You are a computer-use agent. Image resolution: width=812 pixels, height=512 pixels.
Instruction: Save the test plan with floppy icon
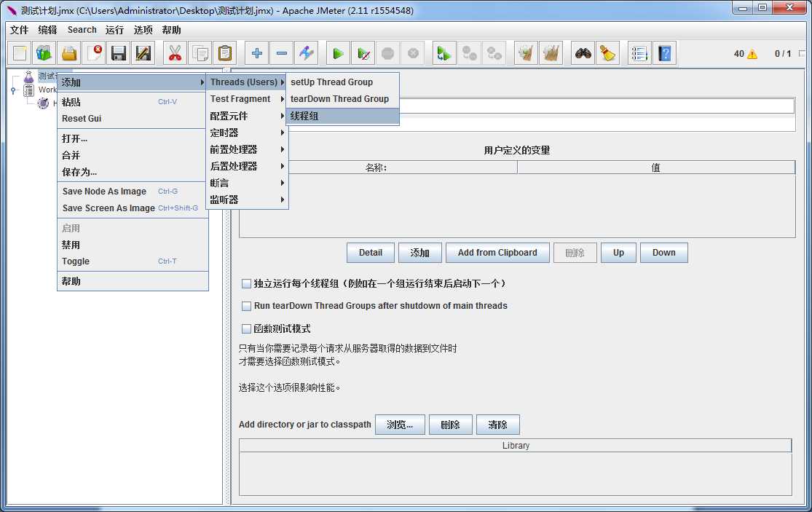coord(119,53)
